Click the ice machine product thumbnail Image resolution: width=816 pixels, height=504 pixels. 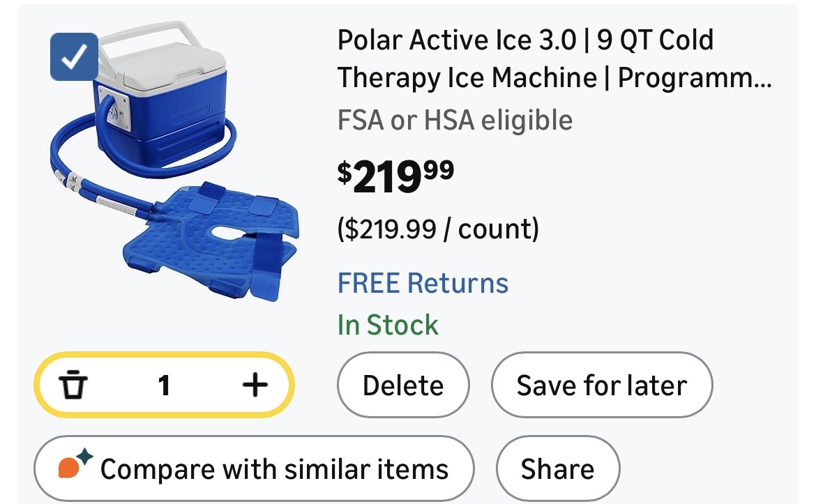tap(174, 167)
